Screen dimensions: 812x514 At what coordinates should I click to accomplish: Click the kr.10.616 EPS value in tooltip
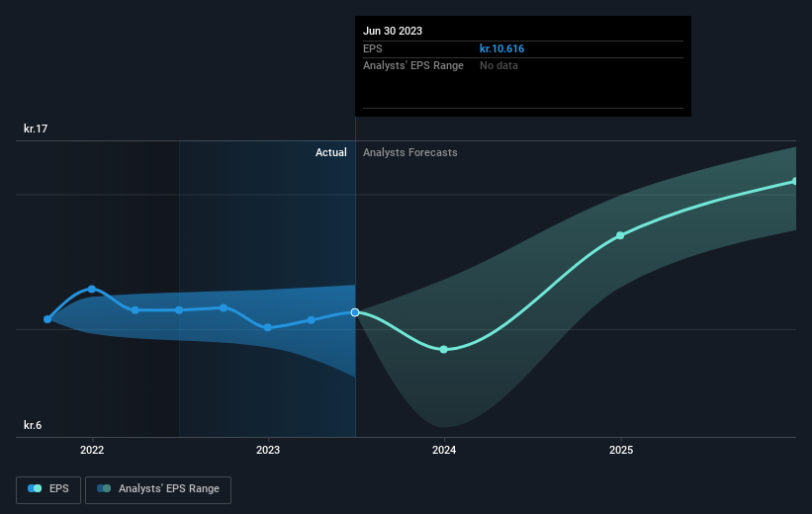click(x=501, y=48)
